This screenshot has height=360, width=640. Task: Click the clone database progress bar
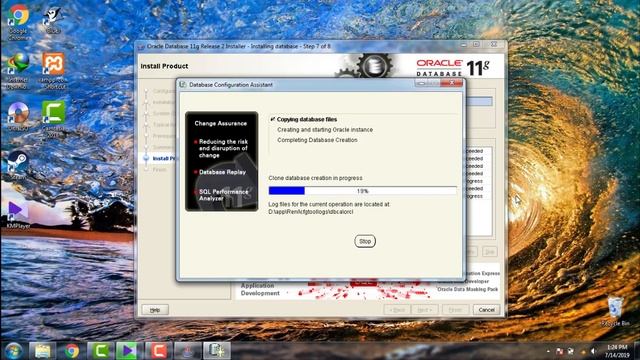click(362, 191)
